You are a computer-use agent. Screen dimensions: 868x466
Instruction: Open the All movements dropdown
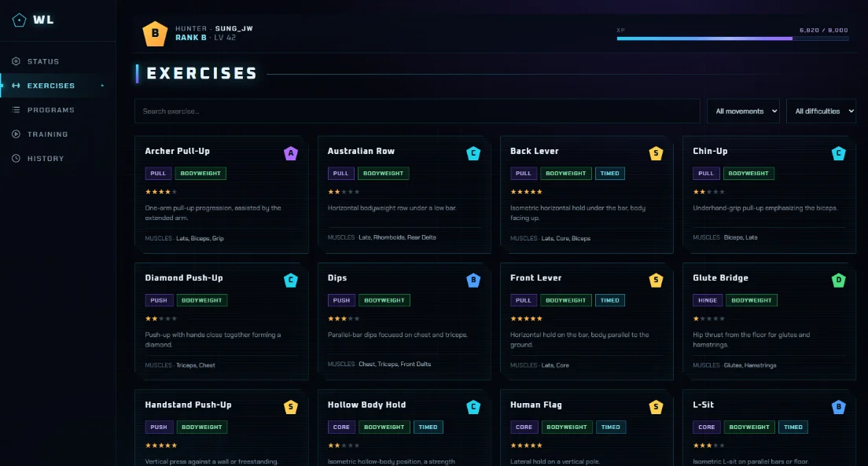click(x=743, y=112)
